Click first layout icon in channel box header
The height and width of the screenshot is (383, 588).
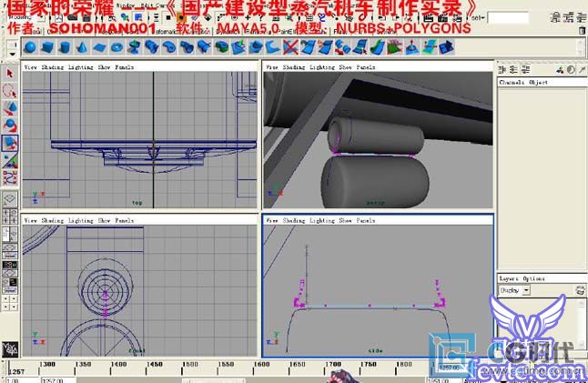(x=502, y=69)
